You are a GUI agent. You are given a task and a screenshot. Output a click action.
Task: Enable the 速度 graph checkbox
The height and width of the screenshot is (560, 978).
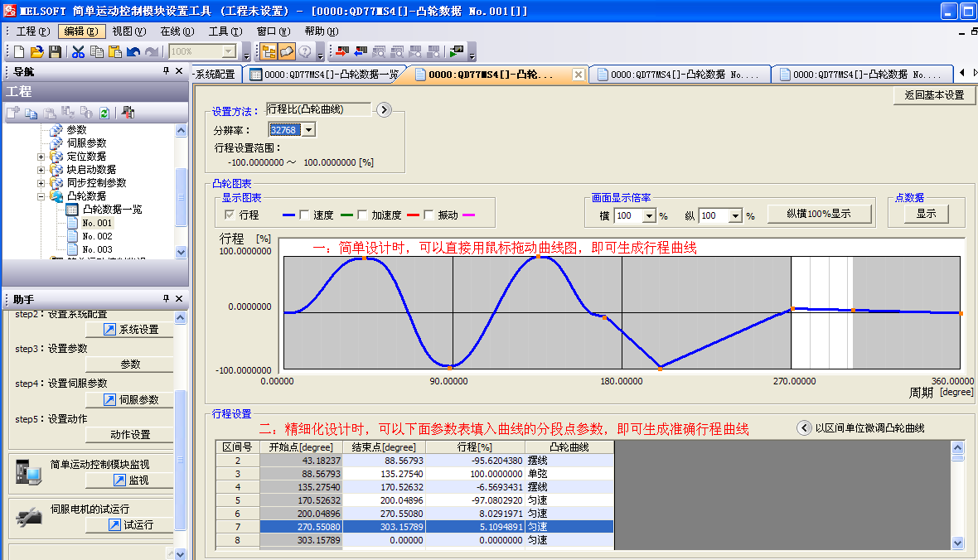pyautogui.click(x=304, y=215)
